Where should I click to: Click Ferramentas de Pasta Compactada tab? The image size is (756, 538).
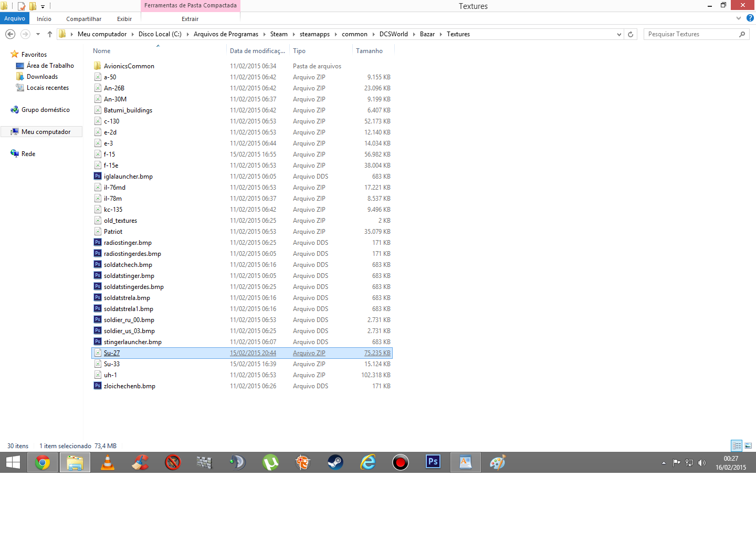point(191,5)
